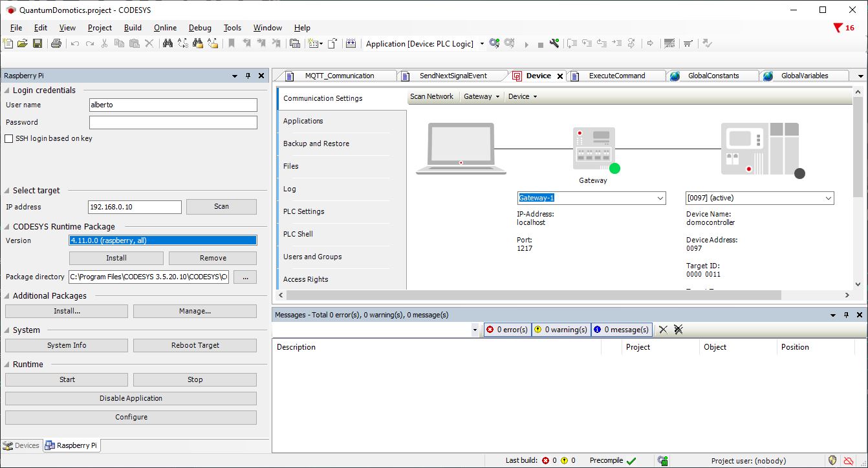The width and height of the screenshot is (868, 468).
Task: Open the Gateway-1 dropdown
Action: point(660,198)
